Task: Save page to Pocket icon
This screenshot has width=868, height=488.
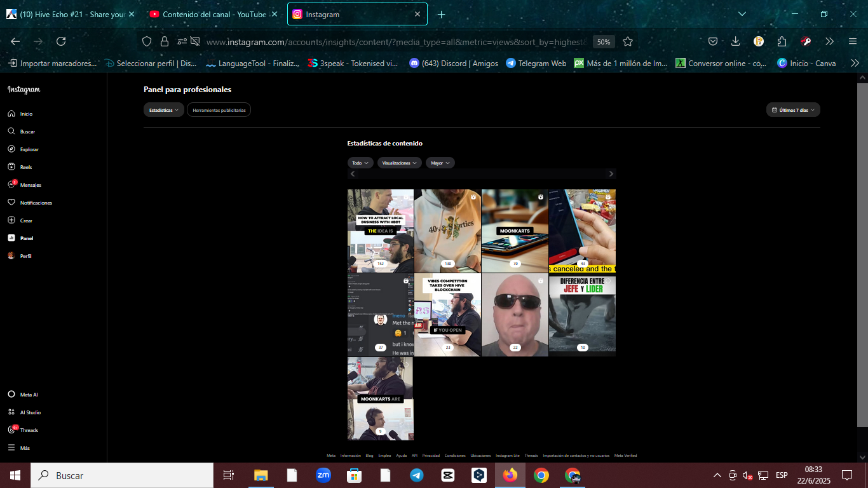Action: coord(713,41)
